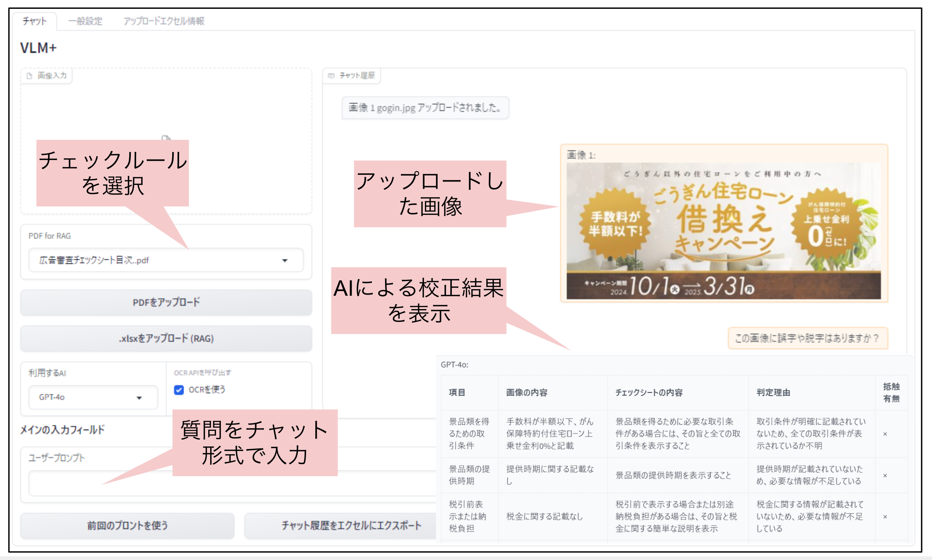Open the PDF for RAG dropdown arrow
This screenshot has height=560, width=932.
tap(285, 260)
